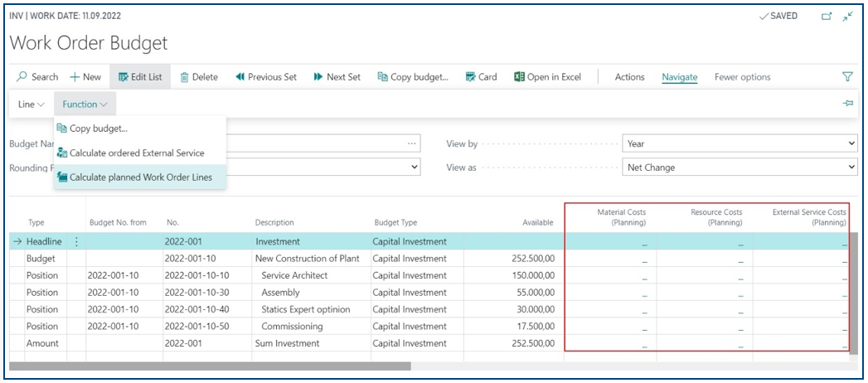Click External Service Costs (Planning) header
The height and width of the screenshot is (383, 868).
tap(809, 217)
